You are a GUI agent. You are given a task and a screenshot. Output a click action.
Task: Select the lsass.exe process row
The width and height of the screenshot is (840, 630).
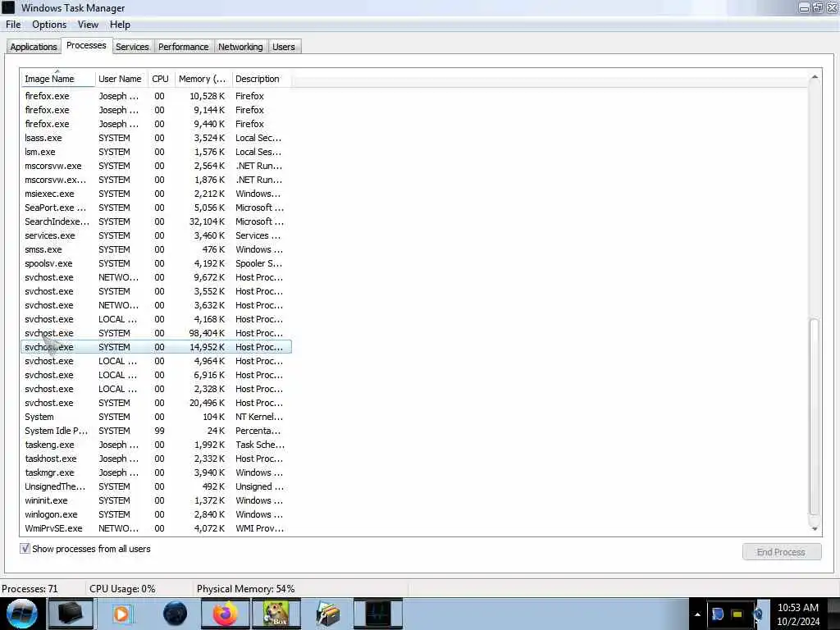(156, 138)
